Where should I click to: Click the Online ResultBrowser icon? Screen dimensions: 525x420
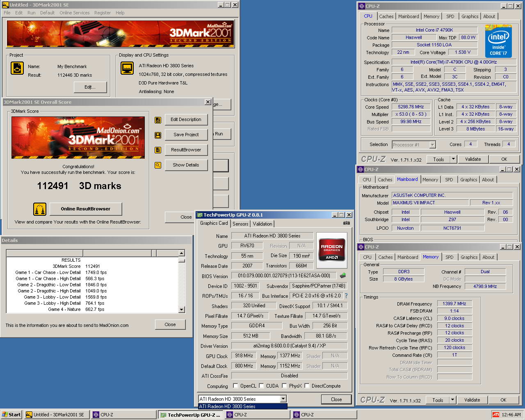point(40,209)
